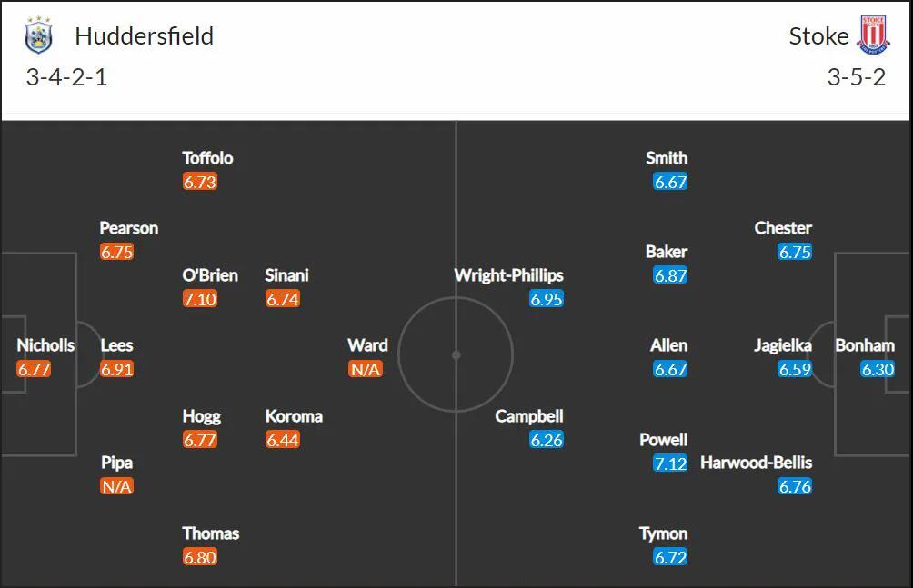This screenshot has height=588, width=913.
Task: Click the Stoke City club crest icon
Action: [x=873, y=35]
